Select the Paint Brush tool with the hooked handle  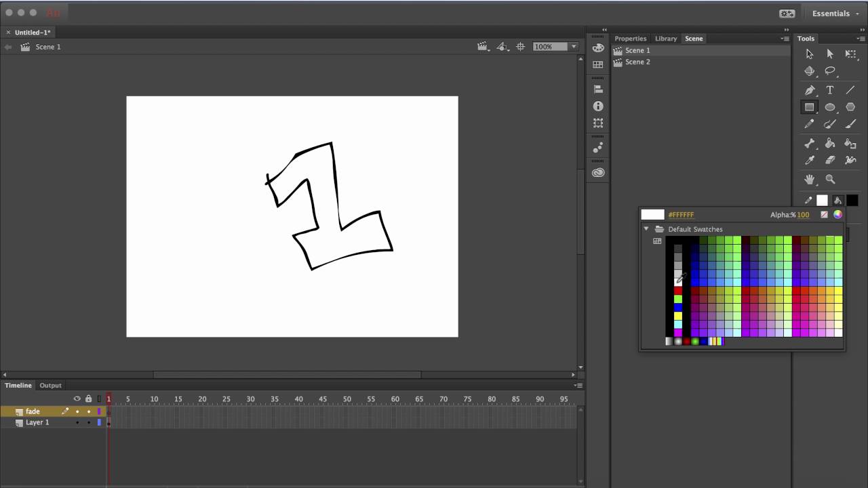[x=830, y=124]
